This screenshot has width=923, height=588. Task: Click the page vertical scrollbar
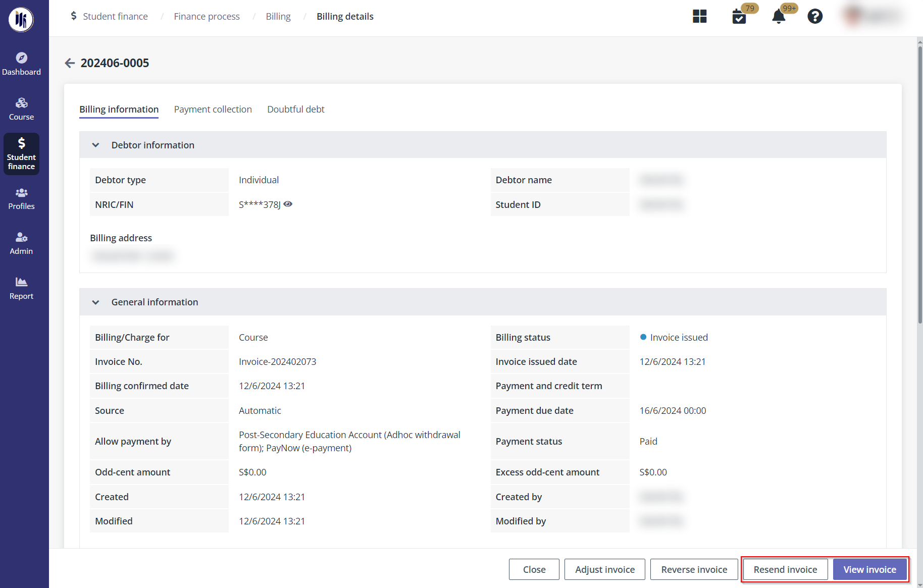click(920, 184)
